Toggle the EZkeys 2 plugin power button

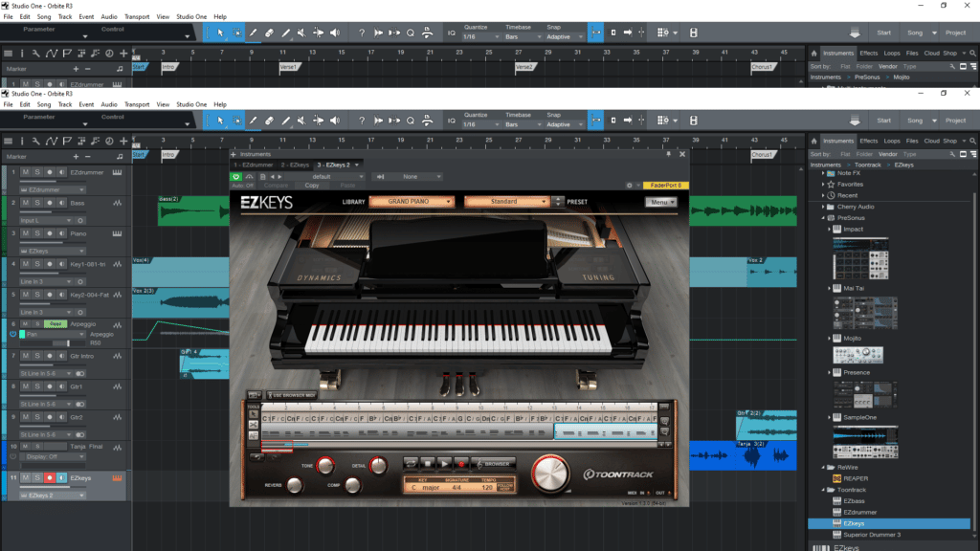[x=236, y=177]
